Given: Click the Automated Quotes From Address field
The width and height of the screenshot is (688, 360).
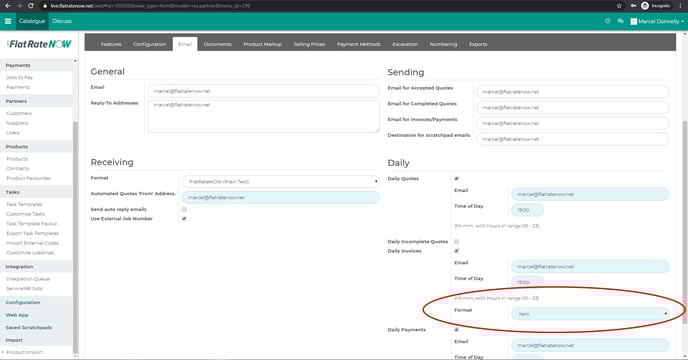Looking at the screenshot, I should [280, 198].
